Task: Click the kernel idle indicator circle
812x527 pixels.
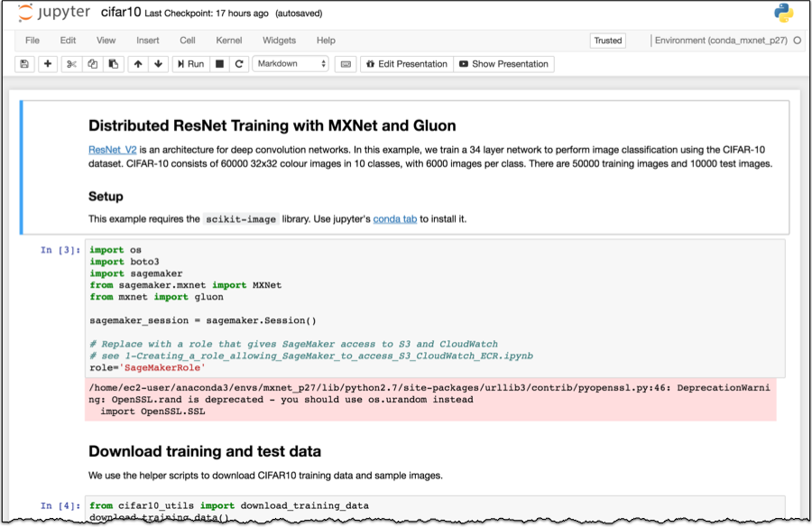Action: point(798,41)
